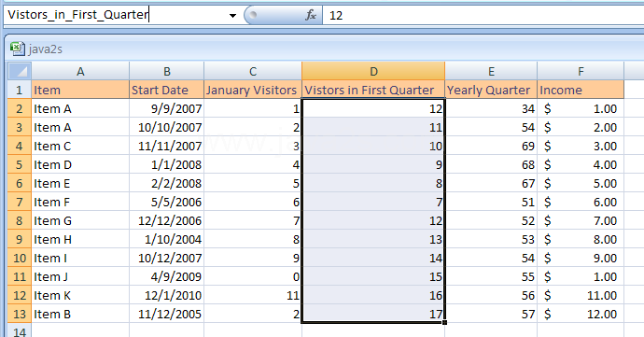Click the date cell 1/10/2004
This screenshot has width=644, height=337.
click(167, 239)
